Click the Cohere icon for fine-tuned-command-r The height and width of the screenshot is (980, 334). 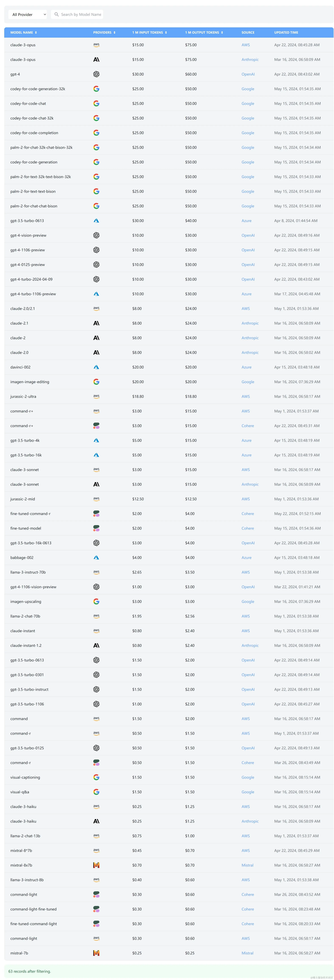96,514
